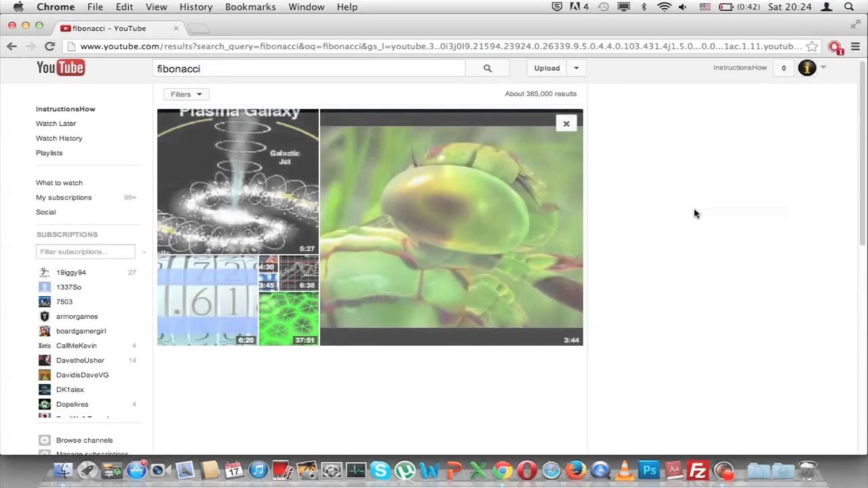Open Time Machine menu bar icon
The height and width of the screenshot is (488, 868).
(603, 7)
